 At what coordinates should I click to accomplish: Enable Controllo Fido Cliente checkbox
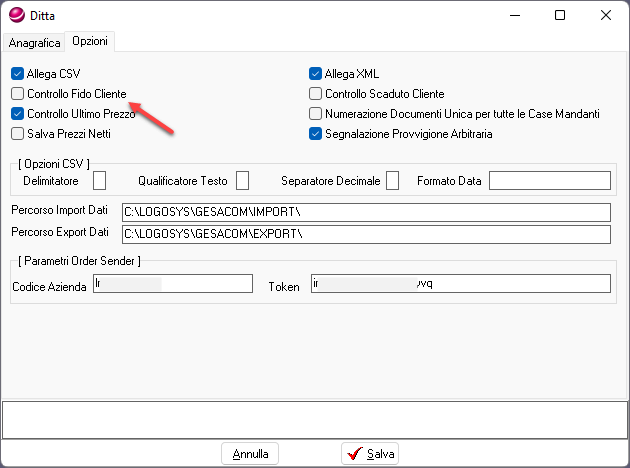[x=17, y=93]
